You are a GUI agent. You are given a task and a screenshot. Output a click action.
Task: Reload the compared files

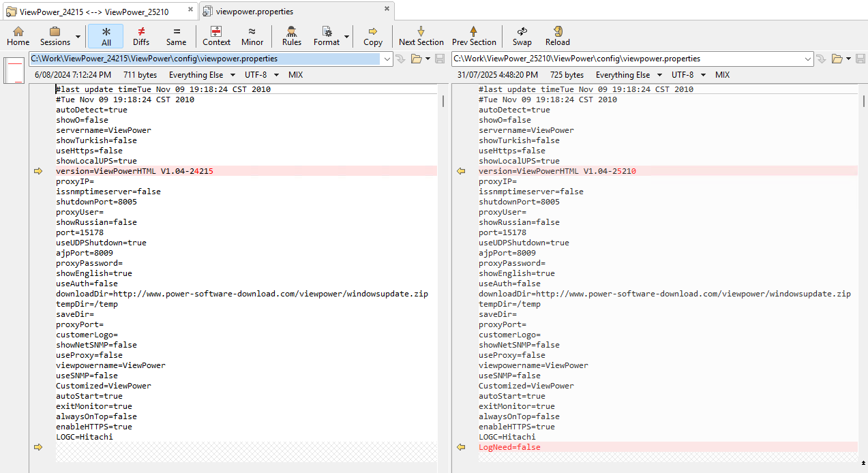coord(558,36)
